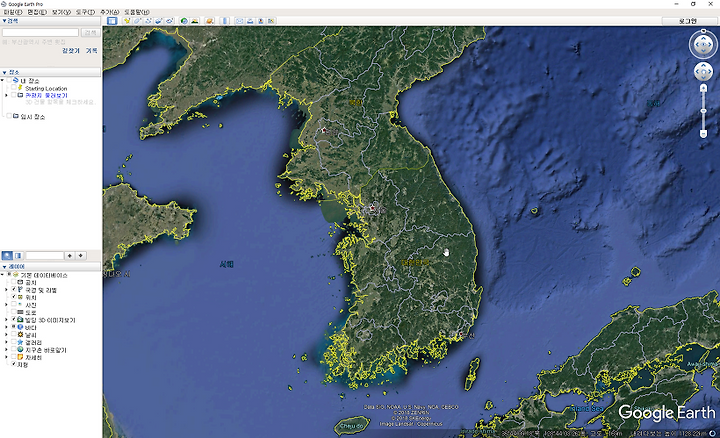Open the 파일 menu
The height and width of the screenshot is (438, 720).
coord(12,12)
